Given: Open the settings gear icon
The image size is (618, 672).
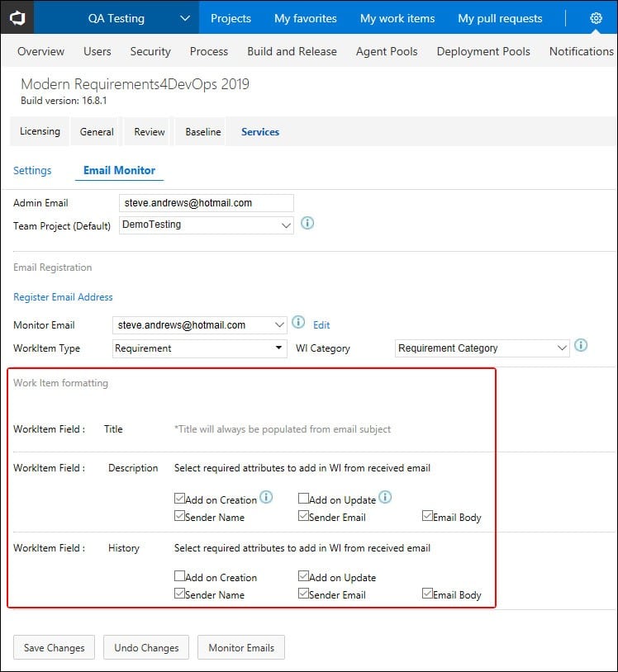Looking at the screenshot, I should (x=596, y=18).
